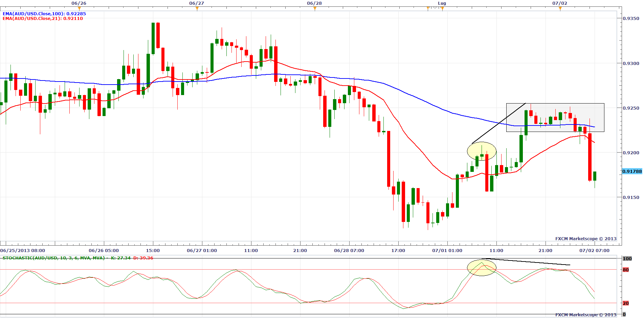Select the green STOCHASTIC indicator title

point(54,258)
